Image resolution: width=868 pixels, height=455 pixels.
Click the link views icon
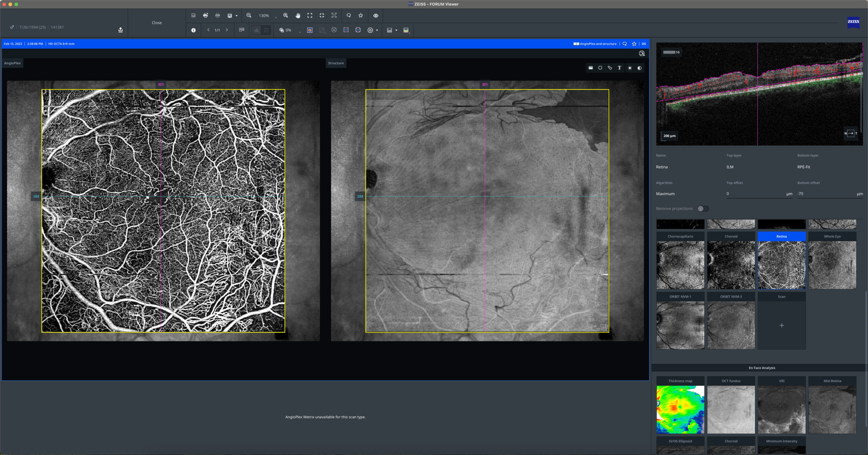click(242, 30)
